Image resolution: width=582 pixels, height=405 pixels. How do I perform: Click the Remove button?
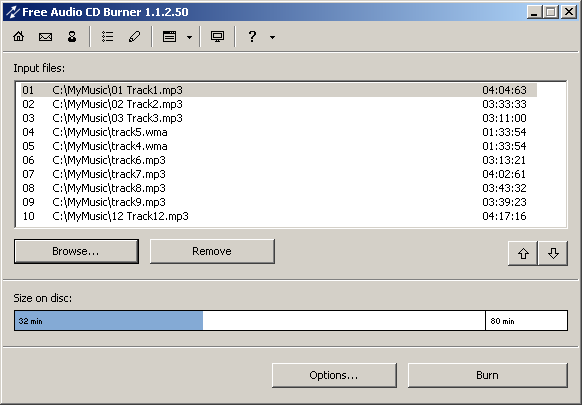pos(212,251)
